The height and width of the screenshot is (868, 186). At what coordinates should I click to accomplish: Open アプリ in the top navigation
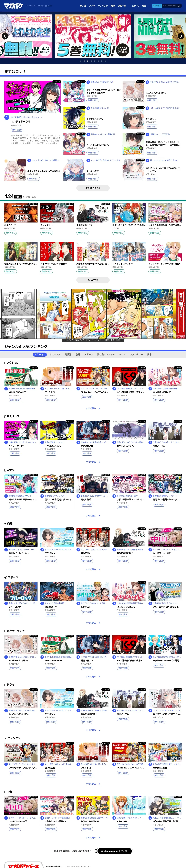click(x=92, y=6)
